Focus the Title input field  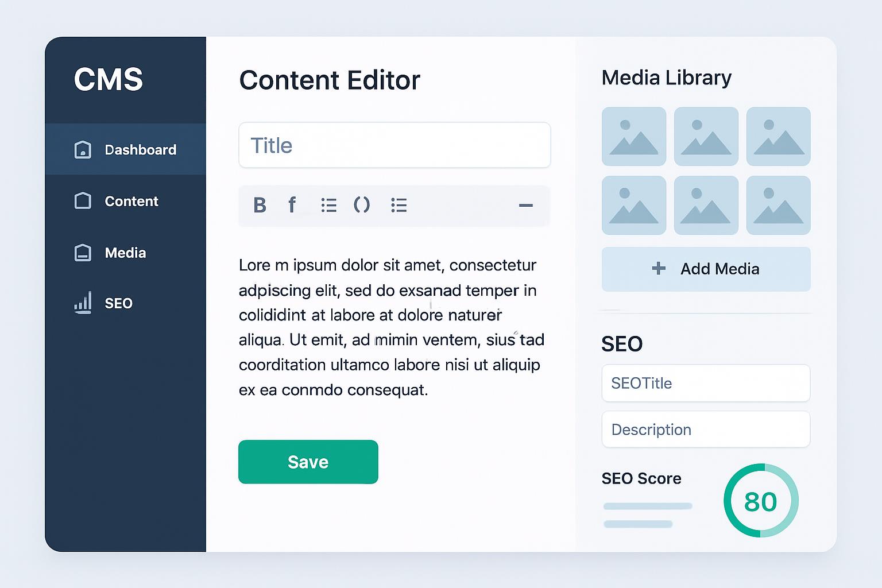[394, 145]
